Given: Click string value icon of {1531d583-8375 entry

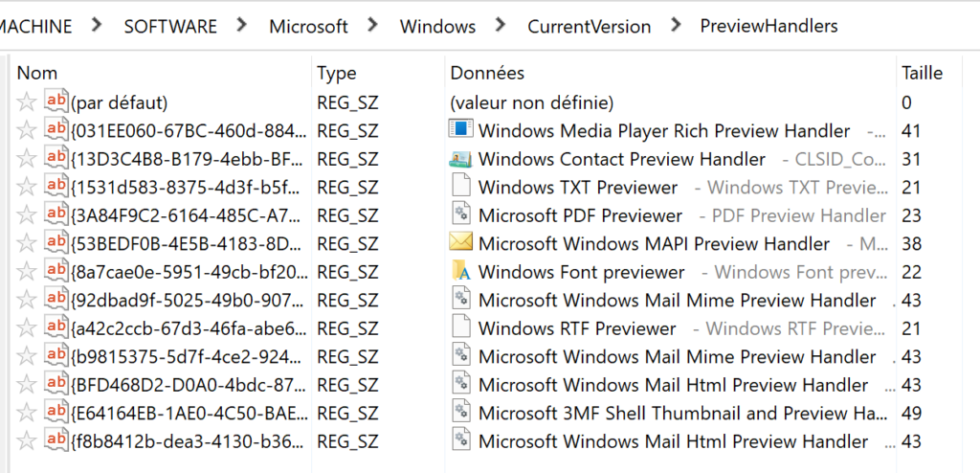Looking at the screenshot, I should click(x=56, y=185).
